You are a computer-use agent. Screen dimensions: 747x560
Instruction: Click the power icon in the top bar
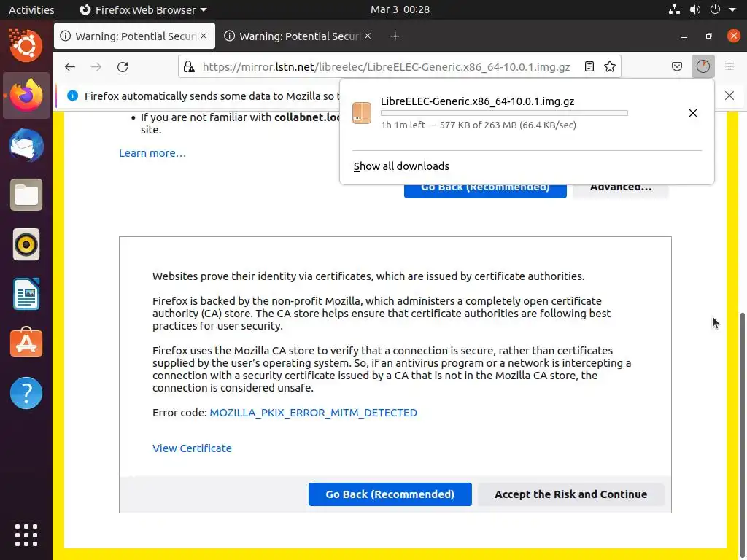click(x=715, y=9)
